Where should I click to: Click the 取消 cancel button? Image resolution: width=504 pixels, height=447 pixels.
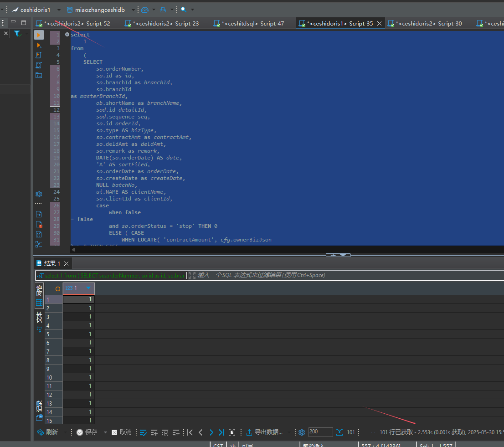[x=122, y=432]
